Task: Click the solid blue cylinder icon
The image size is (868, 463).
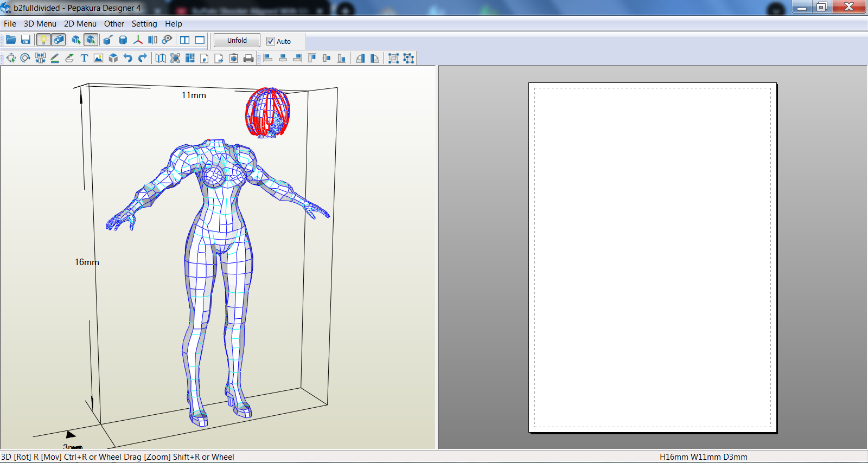Action: pos(123,40)
